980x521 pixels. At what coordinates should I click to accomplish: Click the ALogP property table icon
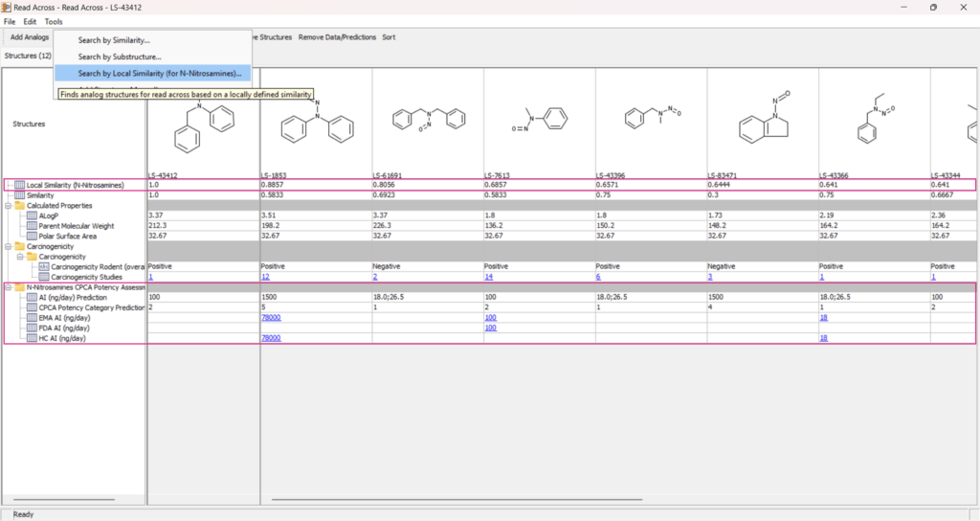pos(32,215)
